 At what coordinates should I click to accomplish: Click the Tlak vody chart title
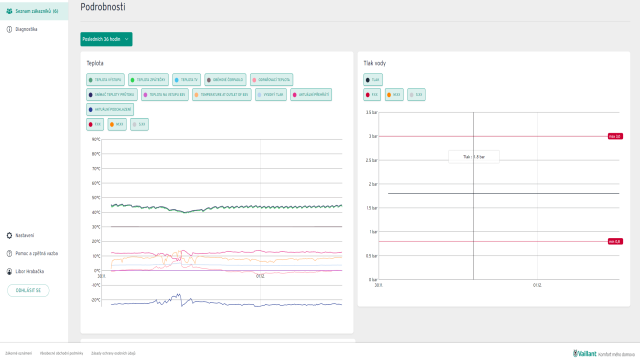(375, 63)
